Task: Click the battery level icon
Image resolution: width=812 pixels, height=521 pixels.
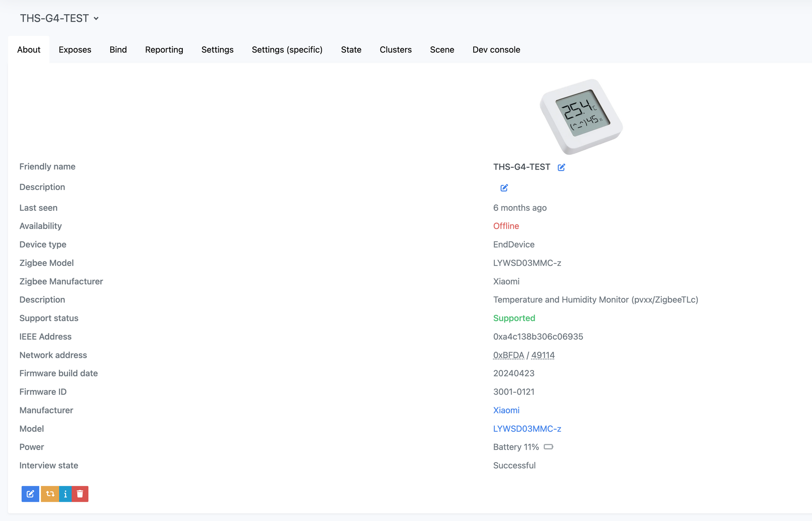Action: [x=548, y=447]
